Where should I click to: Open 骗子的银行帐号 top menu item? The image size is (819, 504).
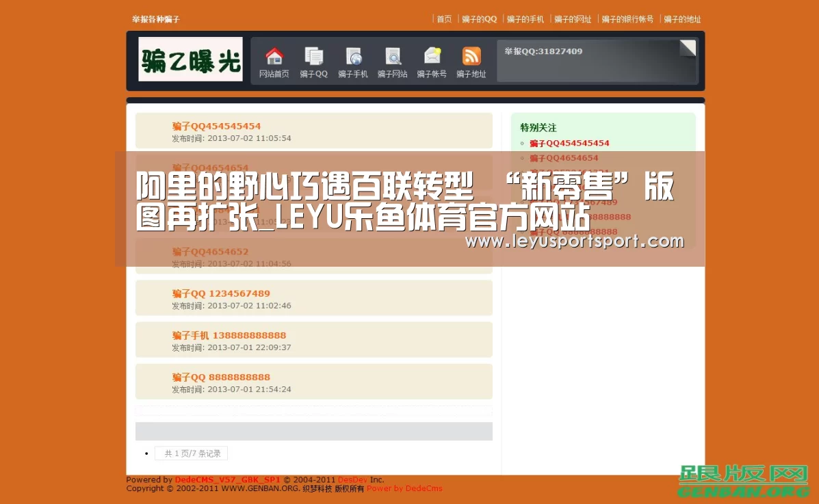point(627,19)
